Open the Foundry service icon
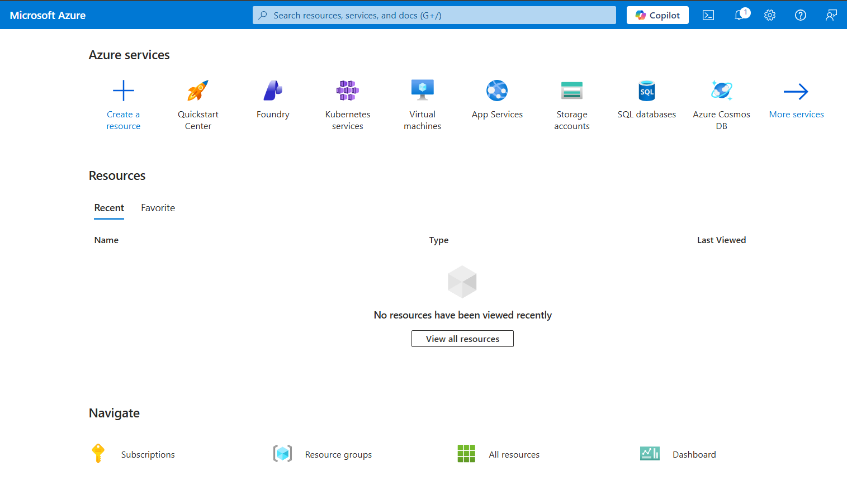847x504 pixels. (x=273, y=91)
